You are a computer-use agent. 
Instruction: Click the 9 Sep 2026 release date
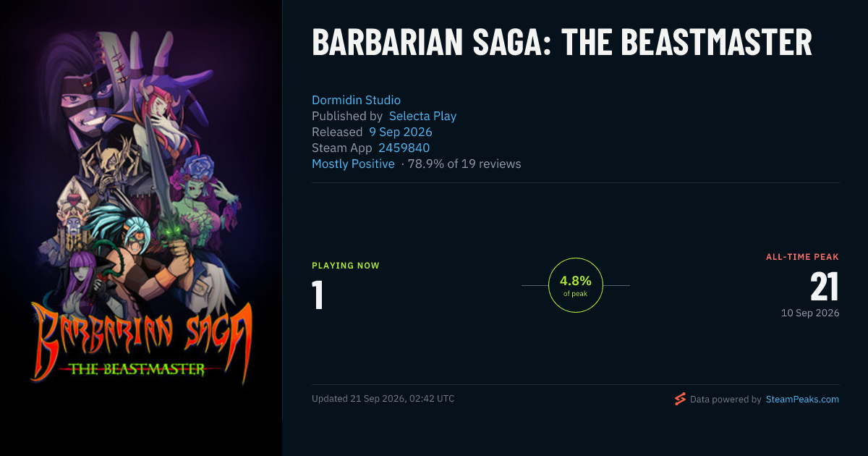point(400,132)
